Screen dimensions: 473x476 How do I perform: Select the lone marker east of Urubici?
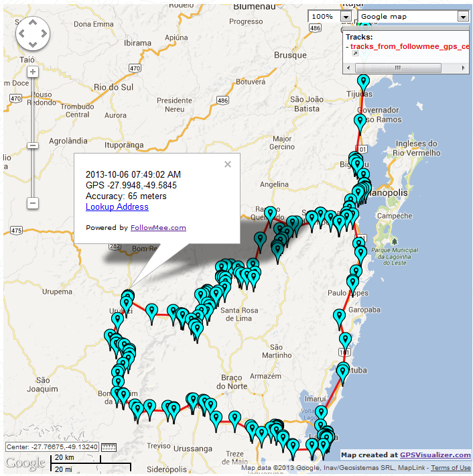[151, 311]
